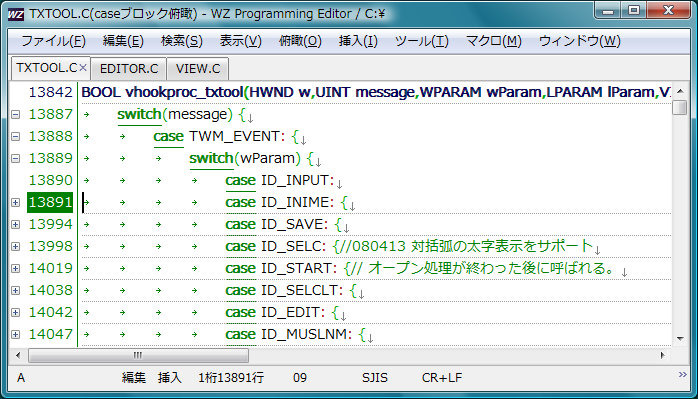This screenshot has height=399, width=698.
Task: Open the 検索(S) menu
Action: 182,41
